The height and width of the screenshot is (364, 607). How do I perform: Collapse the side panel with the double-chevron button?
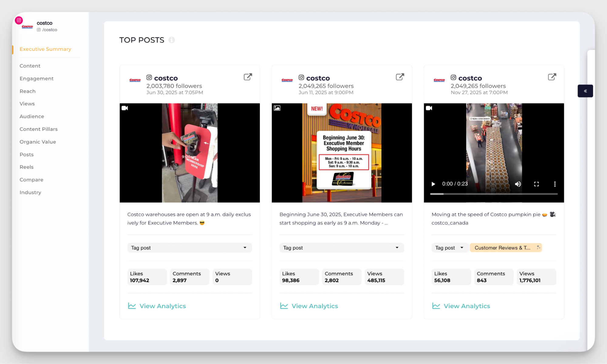coord(585,91)
